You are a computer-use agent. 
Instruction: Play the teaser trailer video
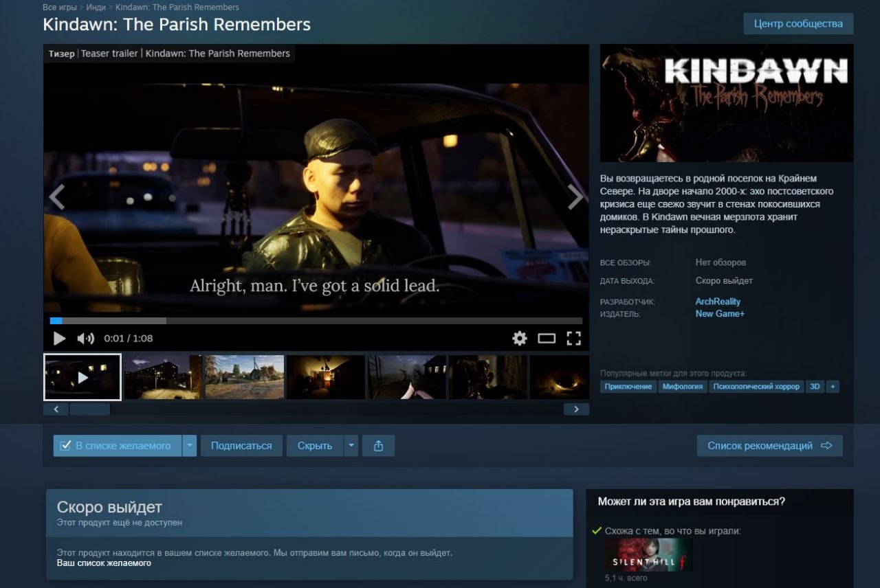60,338
